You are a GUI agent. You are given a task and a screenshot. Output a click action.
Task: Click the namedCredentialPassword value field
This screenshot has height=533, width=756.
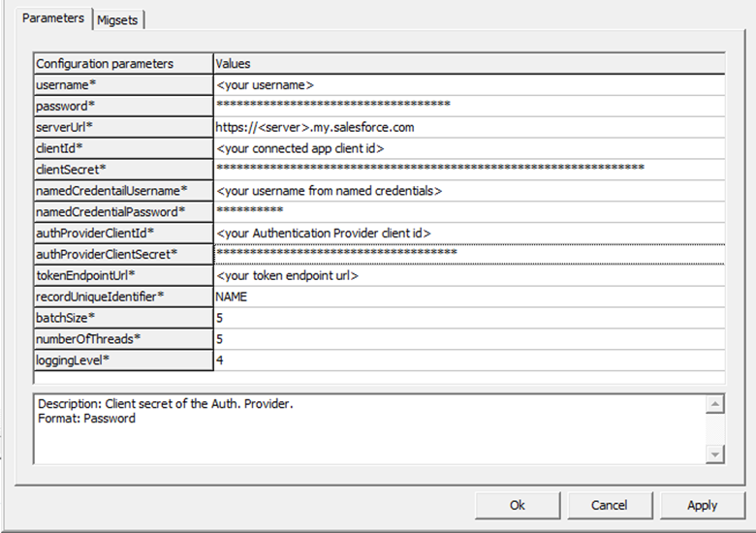tap(469, 211)
